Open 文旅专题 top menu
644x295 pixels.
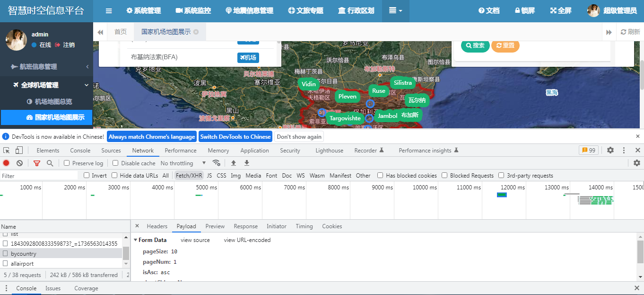(x=305, y=11)
